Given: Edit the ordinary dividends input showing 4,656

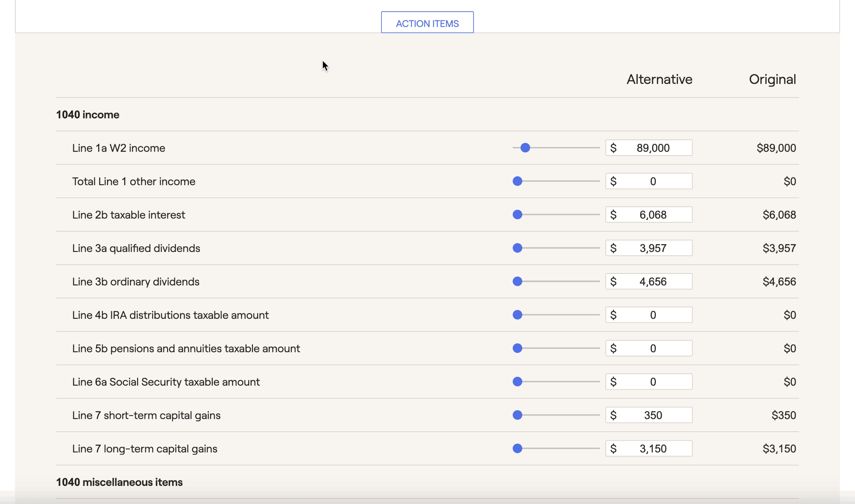Looking at the screenshot, I should (x=649, y=281).
